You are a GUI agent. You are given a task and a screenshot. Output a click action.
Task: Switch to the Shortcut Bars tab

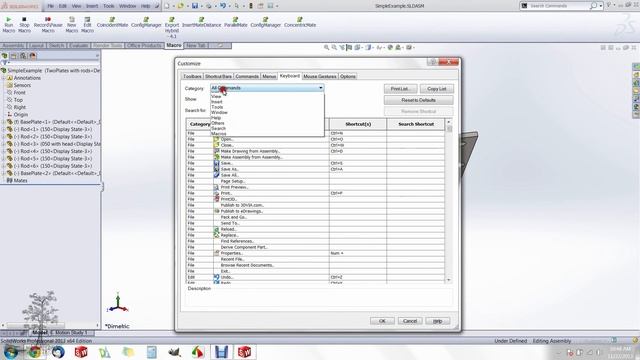pos(218,76)
